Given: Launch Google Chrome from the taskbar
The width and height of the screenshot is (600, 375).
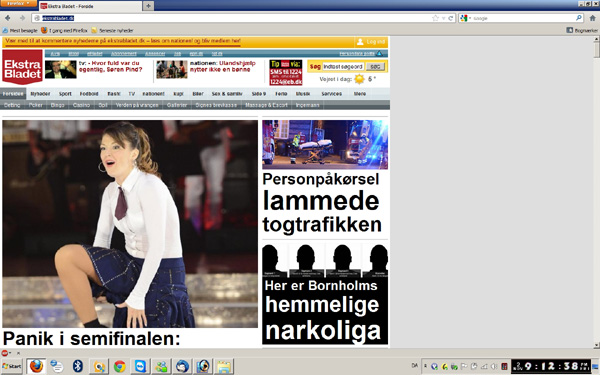Looking at the screenshot, I should click(x=119, y=366).
